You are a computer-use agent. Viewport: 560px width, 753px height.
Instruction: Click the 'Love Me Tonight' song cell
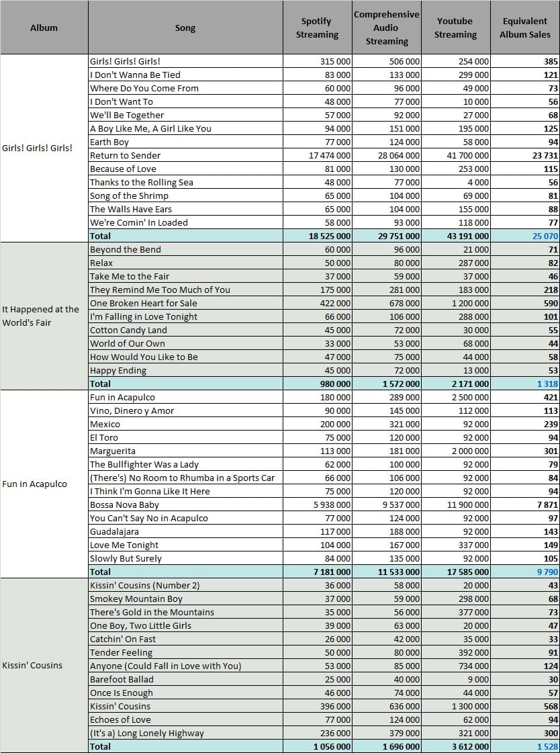(185, 545)
